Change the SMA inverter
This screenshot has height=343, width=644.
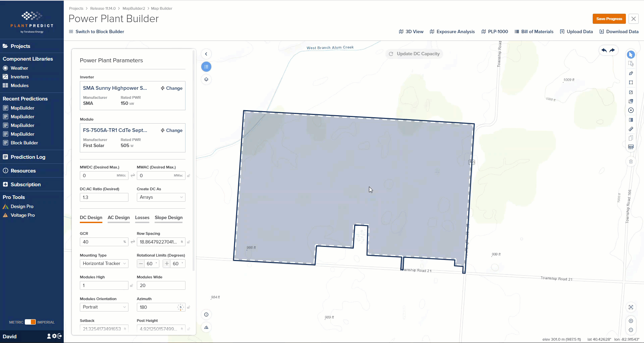(172, 88)
